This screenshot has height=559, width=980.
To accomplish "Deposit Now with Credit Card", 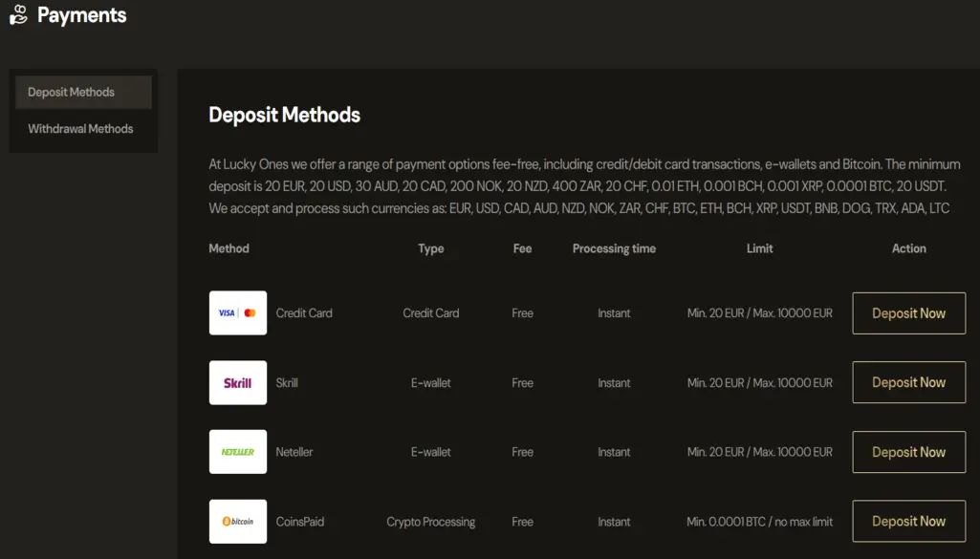I will [x=908, y=312].
